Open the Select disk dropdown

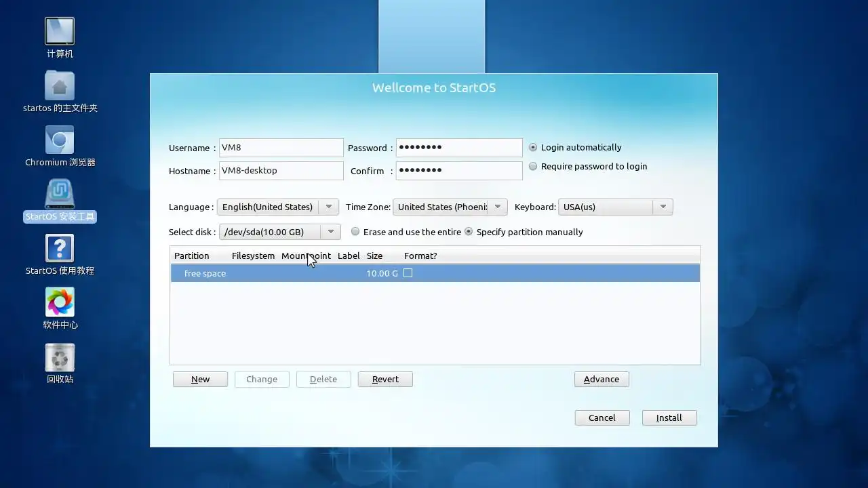coord(280,232)
